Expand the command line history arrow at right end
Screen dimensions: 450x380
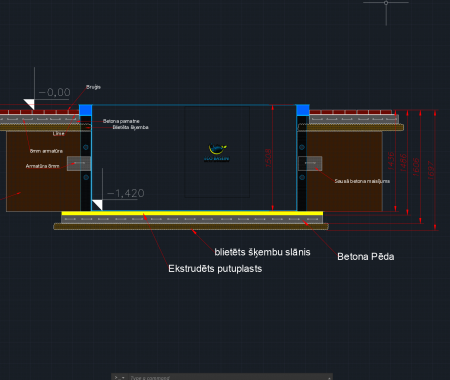click(x=329, y=378)
